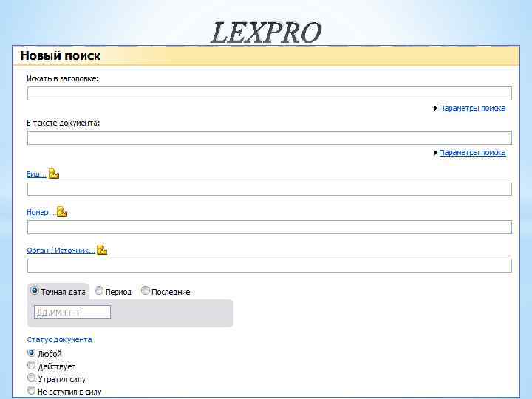Choose the Не вступил в силу status

click(x=31, y=390)
